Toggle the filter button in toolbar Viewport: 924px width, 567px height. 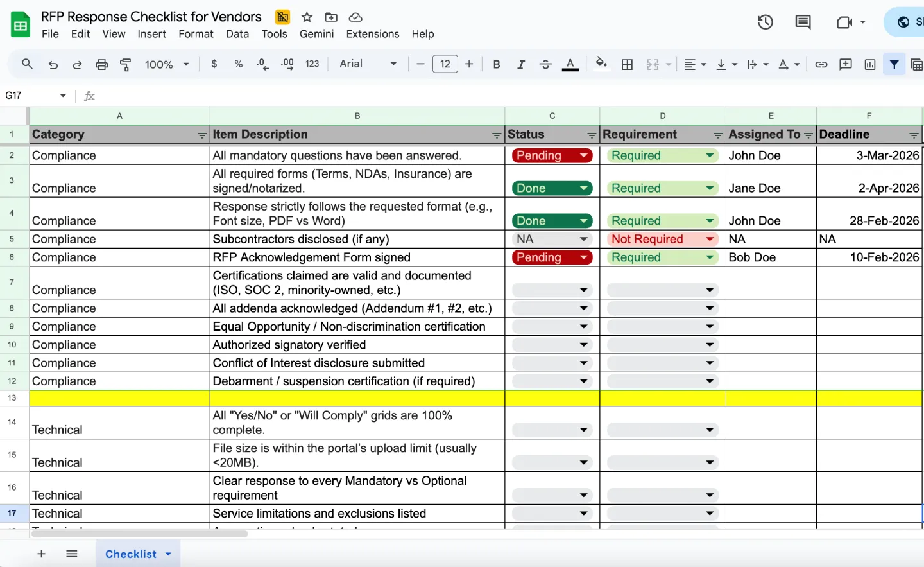coord(894,64)
